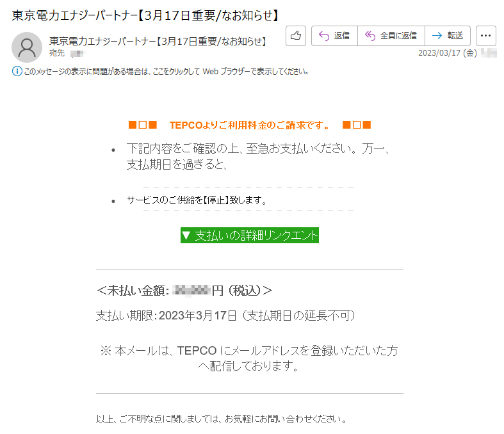Click the blue info circle icon
The image size is (504, 434).
17,71
